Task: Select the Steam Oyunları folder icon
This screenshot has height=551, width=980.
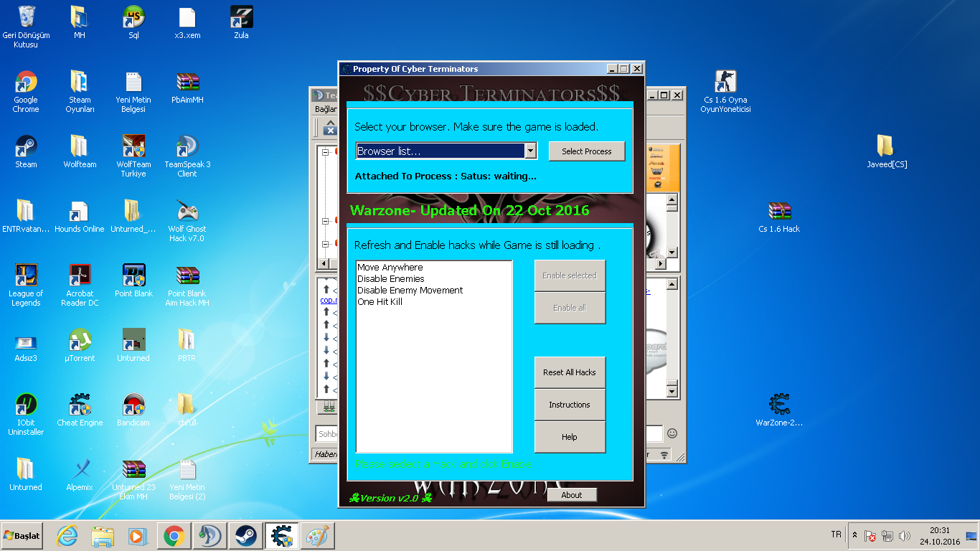Action: [x=80, y=92]
